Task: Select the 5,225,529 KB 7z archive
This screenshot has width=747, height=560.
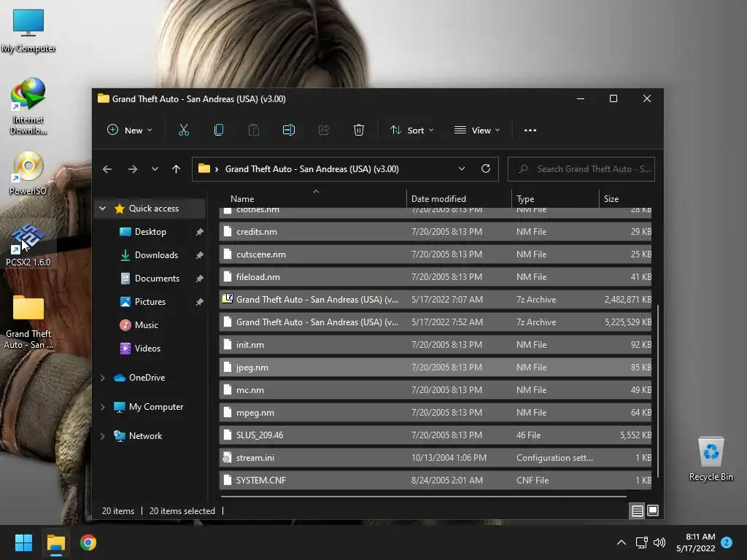Action: [435, 322]
